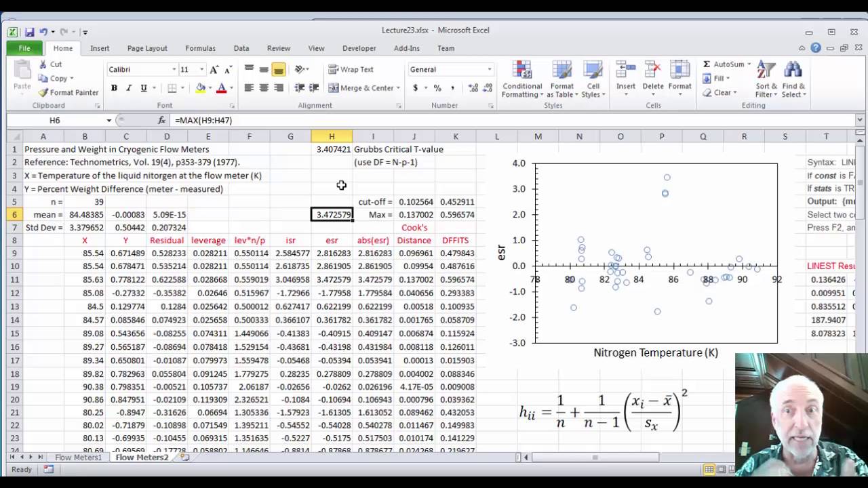Click the Wrap Text button

(x=351, y=69)
